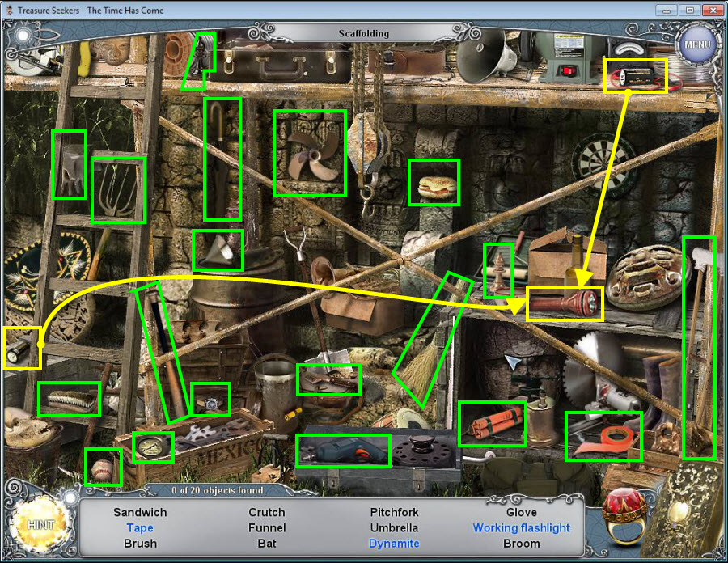Click the wooden baseball bat
Viewport: 728px width, 563px height.
[160, 353]
